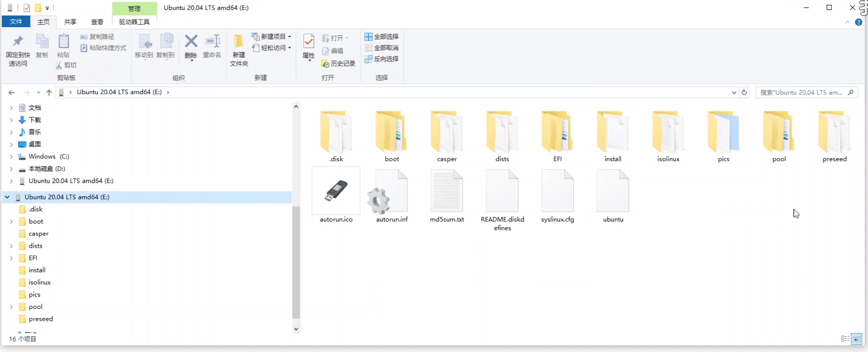This screenshot has width=868, height=352.
Task: Open New Item (新建项目) dropdown
Action: click(271, 37)
